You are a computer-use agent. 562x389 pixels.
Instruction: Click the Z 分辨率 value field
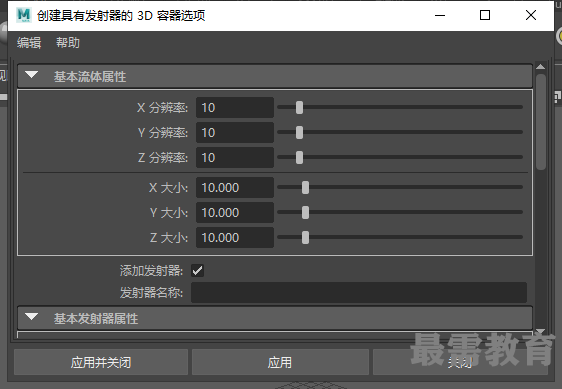(x=235, y=157)
